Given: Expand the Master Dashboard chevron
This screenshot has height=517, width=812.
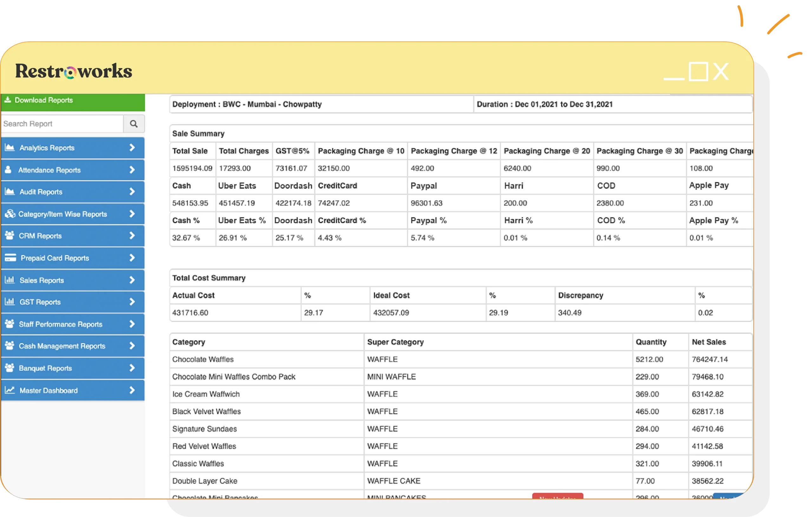Looking at the screenshot, I should pos(132,390).
